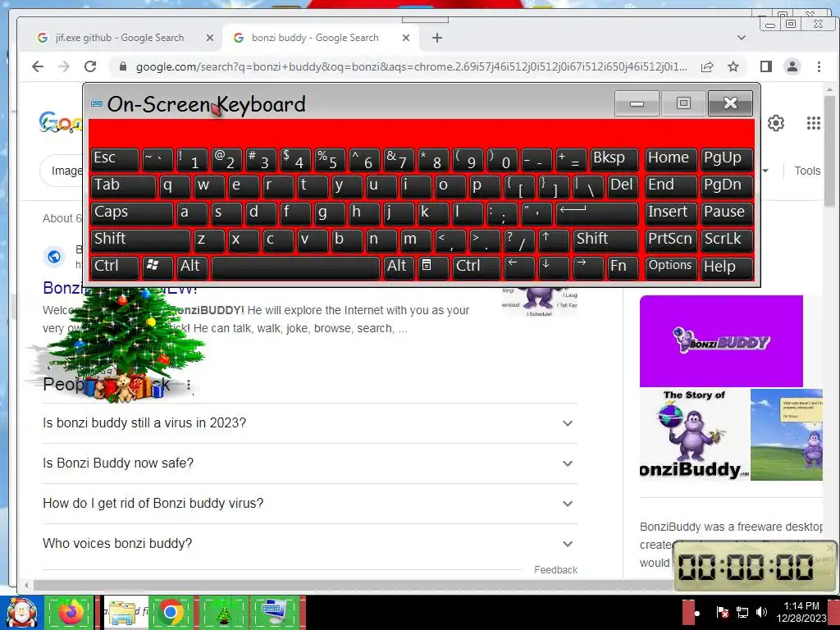The width and height of the screenshot is (840, 630).
Task: Open a new Chrome tab
Action: pos(437,38)
